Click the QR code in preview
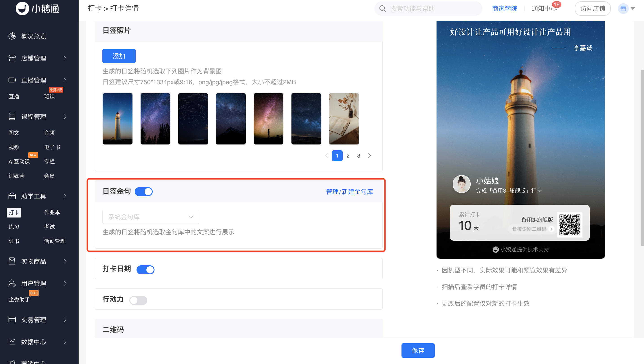This screenshot has width=644, height=364. [570, 225]
